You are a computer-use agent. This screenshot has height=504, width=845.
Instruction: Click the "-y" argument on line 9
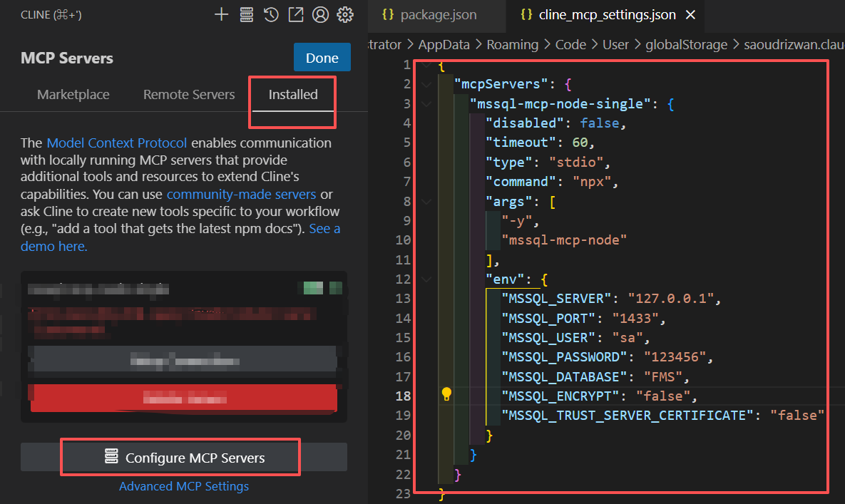pos(517,221)
